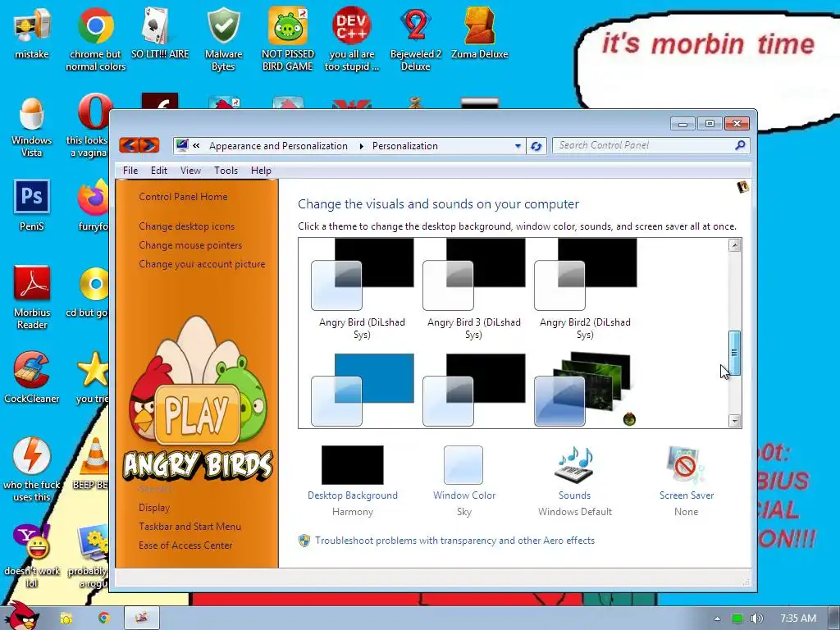Open the yellow star desktop icon
The width and height of the screenshot is (840, 630).
94,370
